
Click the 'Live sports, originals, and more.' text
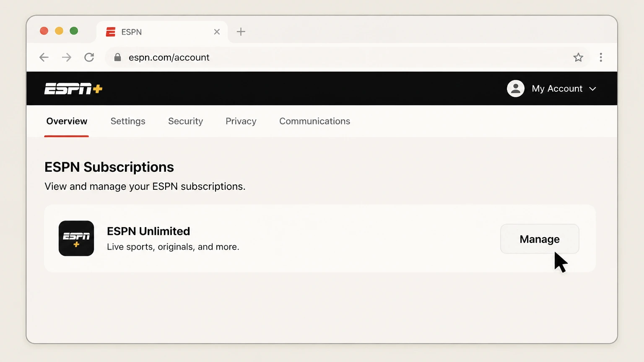tap(173, 247)
